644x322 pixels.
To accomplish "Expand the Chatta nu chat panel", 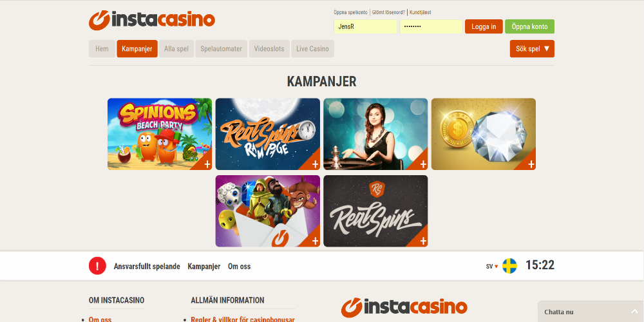I will click(591, 312).
